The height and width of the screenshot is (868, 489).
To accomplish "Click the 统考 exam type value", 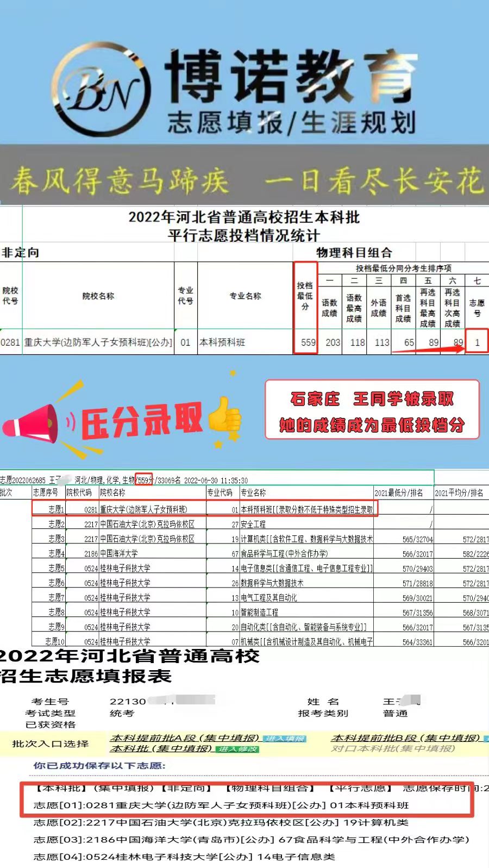I will pos(121,713).
